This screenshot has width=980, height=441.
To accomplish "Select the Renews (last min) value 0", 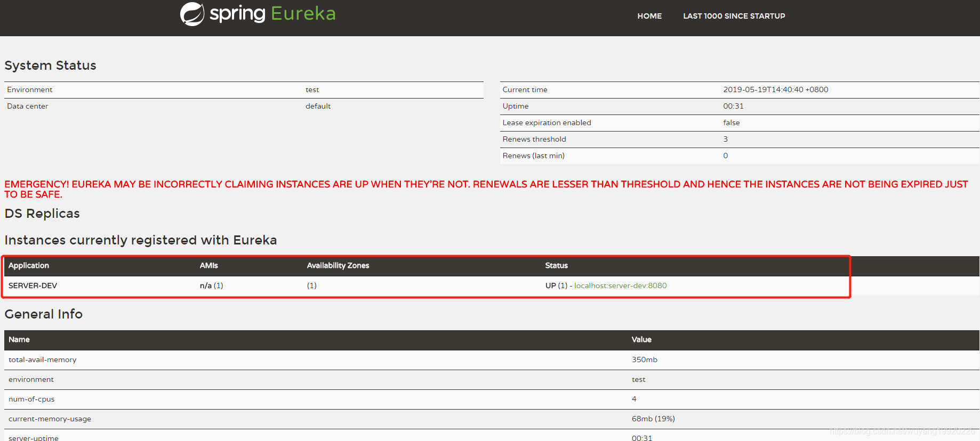I will 726,156.
